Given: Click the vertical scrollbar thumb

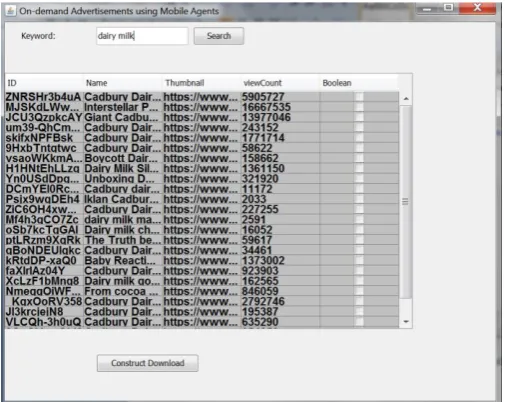Looking at the screenshot, I should [406, 202].
